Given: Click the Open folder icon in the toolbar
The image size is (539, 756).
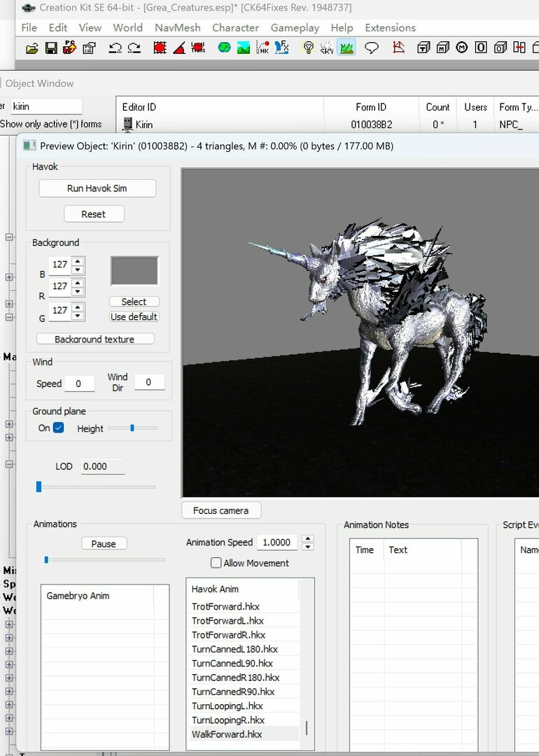Looking at the screenshot, I should click(x=31, y=48).
